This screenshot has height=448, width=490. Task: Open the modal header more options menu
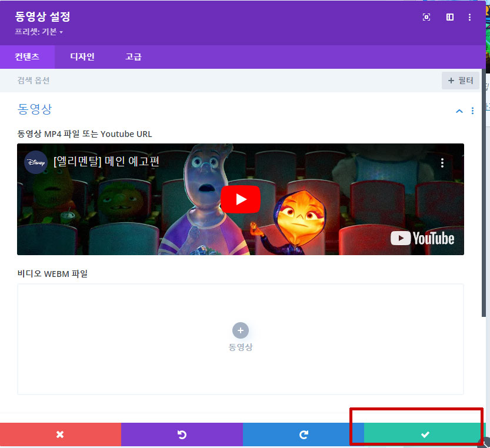click(469, 17)
